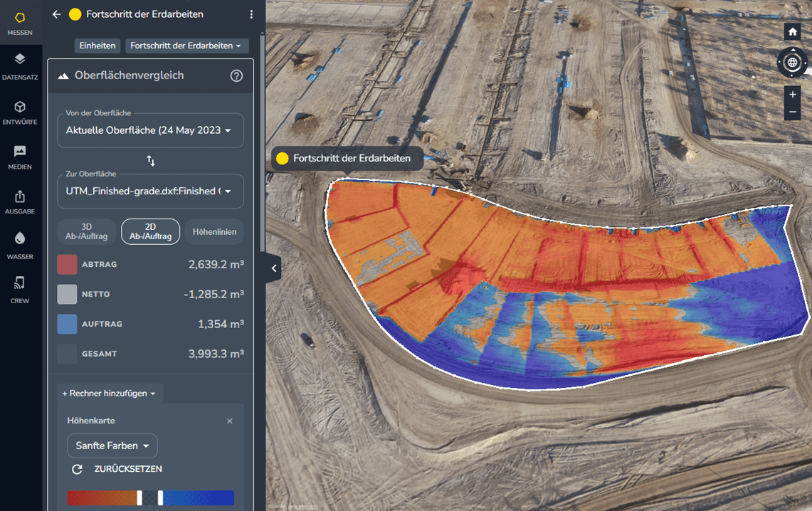The width and height of the screenshot is (812, 511).
Task: Click Zurücksetzen to reset height map
Action: click(x=118, y=470)
